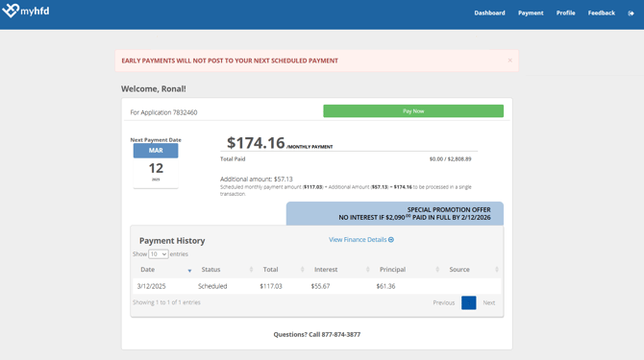
Task: Sort payment history by Principal column
Action: point(407,270)
